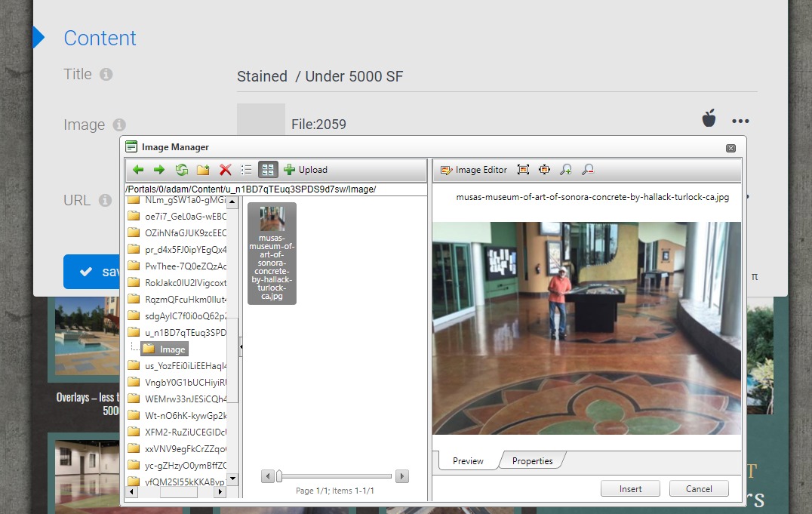
Task: Zoom out of the image preview
Action: pos(587,169)
